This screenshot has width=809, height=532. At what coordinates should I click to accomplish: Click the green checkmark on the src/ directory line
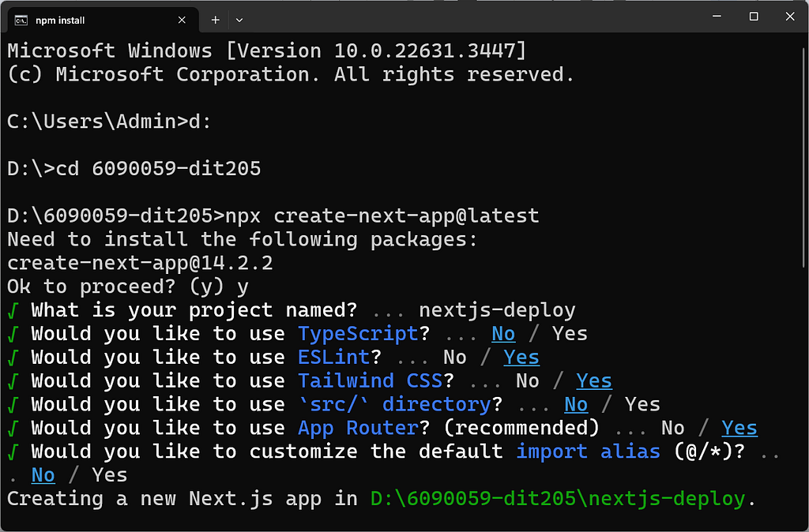coord(13,405)
